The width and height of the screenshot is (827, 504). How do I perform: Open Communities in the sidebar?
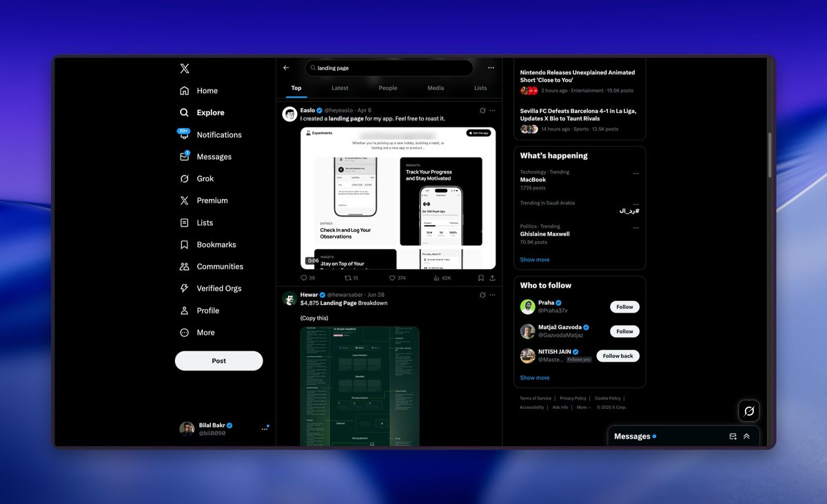point(211,266)
